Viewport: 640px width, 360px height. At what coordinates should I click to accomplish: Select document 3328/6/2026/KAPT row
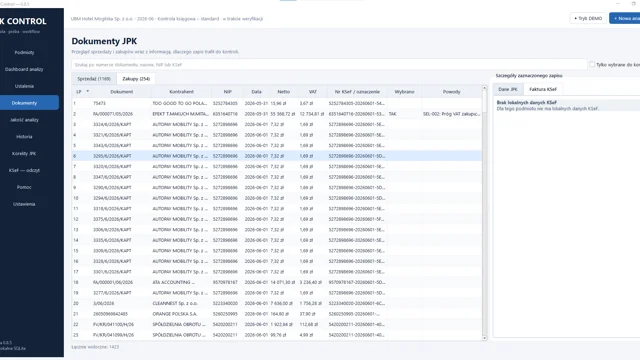[x=277, y=261]
